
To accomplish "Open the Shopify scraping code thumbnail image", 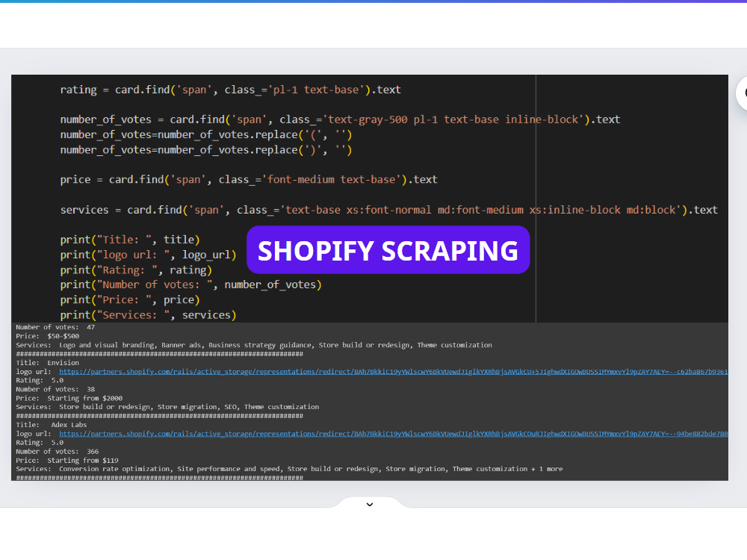I will 370,278.
